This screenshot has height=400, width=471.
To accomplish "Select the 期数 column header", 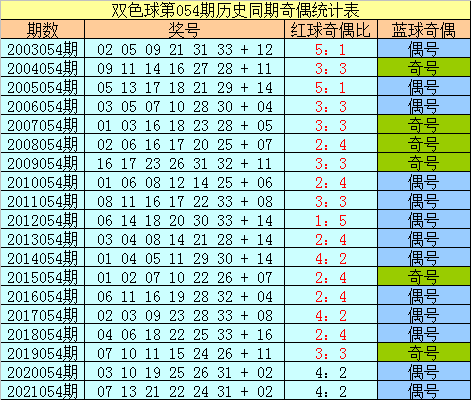I will click(x=42, y=30).
